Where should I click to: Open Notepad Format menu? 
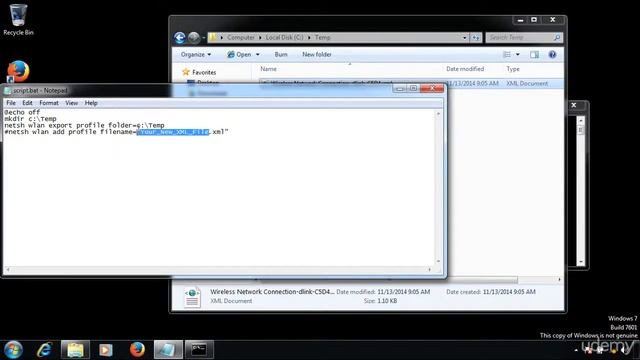[x=49, y=103]
